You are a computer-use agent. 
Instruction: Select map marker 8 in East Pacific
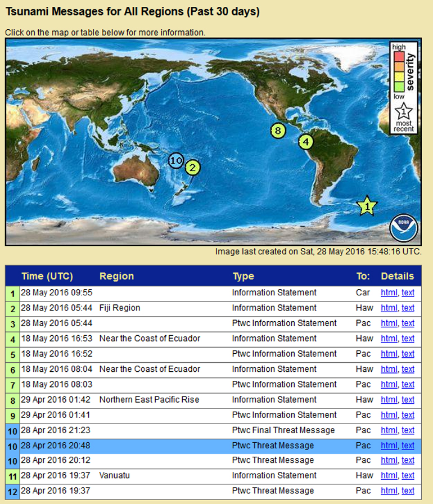coord(277,131)
